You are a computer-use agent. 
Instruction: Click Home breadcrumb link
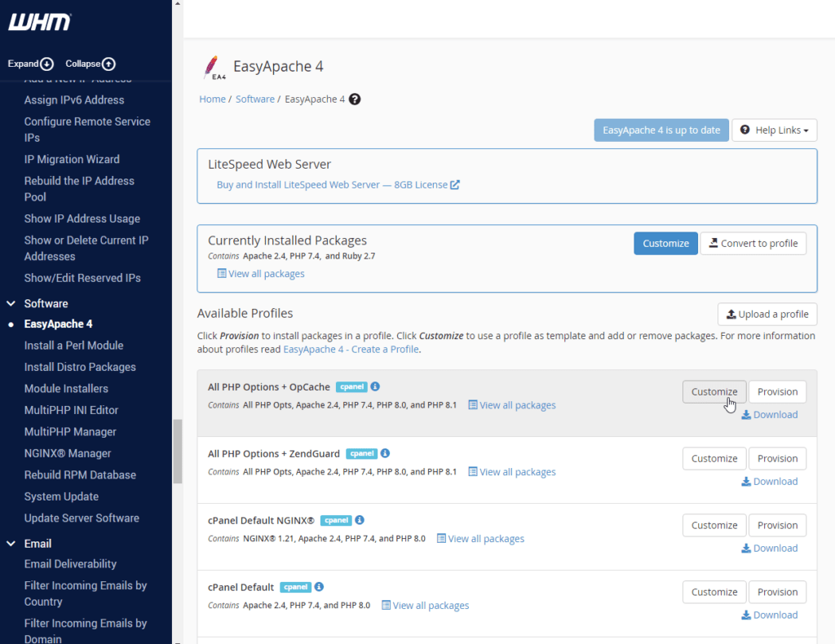tap(213, 99)
